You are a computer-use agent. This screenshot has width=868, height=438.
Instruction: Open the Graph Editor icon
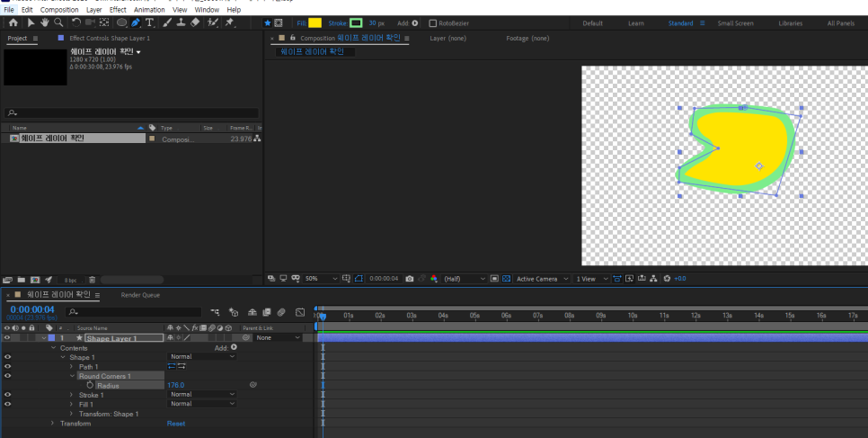click(x=300, y=313)
